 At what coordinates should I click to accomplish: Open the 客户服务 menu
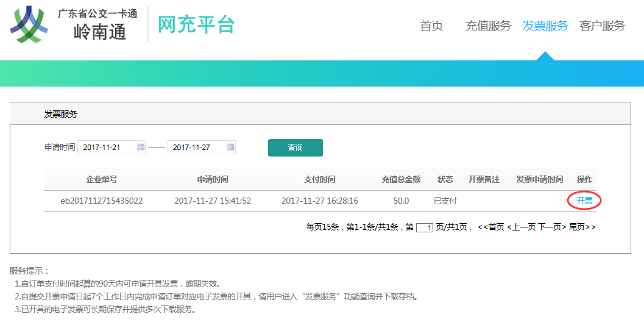[602, 26]
